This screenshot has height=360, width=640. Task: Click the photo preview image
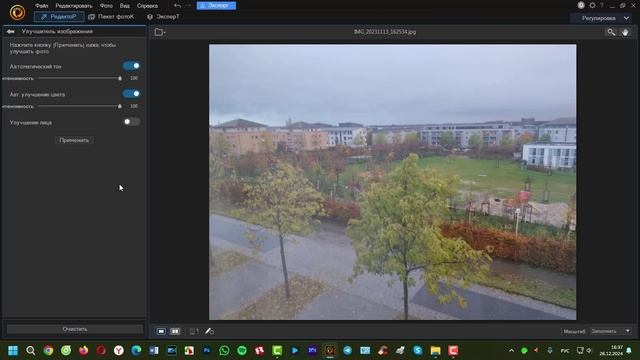pos(393,182)
